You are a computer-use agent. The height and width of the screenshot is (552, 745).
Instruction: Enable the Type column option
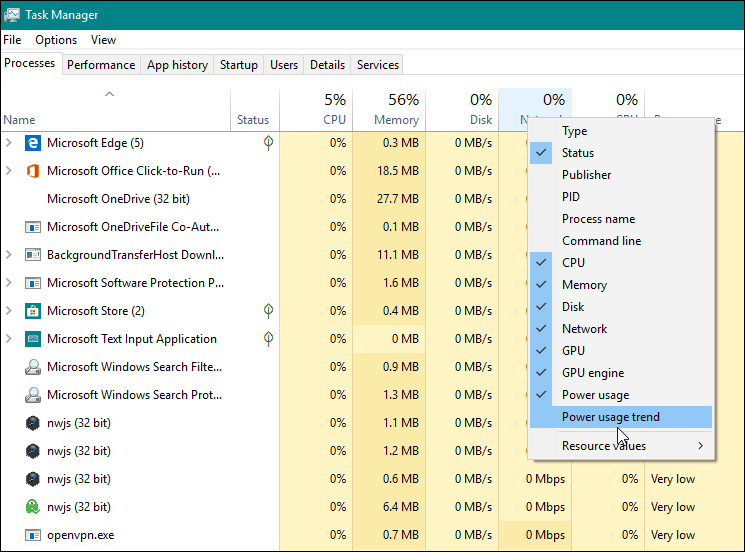[x=621, y=131]
